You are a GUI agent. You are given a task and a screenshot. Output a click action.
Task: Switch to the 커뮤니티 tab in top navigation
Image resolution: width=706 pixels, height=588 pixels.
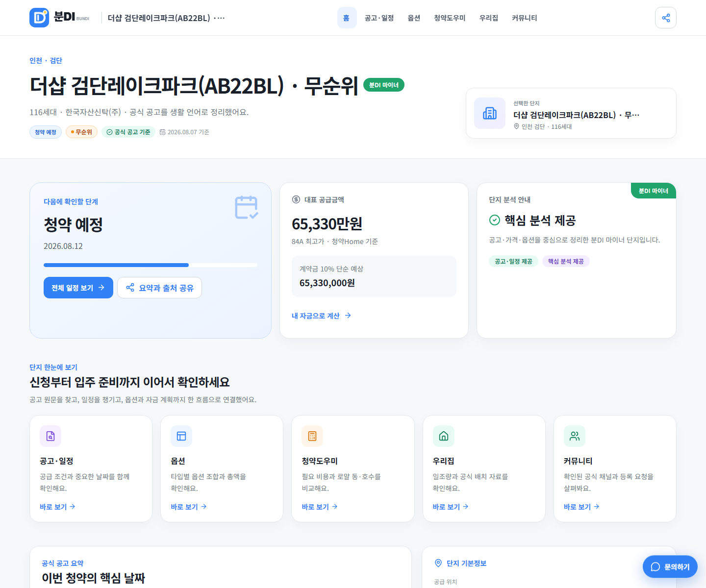tap(525, 18)
